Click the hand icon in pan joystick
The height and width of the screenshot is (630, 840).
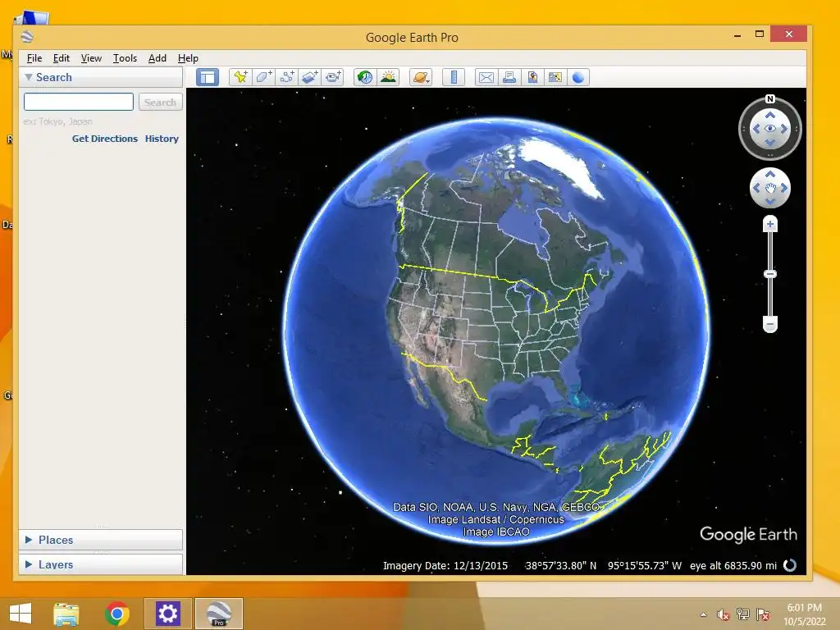pyautogui.click(x=769, y=188)
